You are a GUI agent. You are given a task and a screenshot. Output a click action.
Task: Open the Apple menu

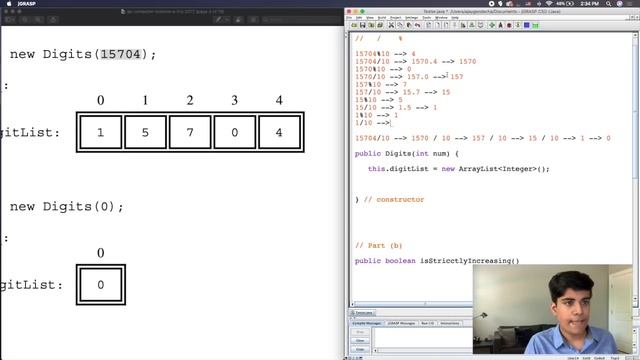pos(9,4)
